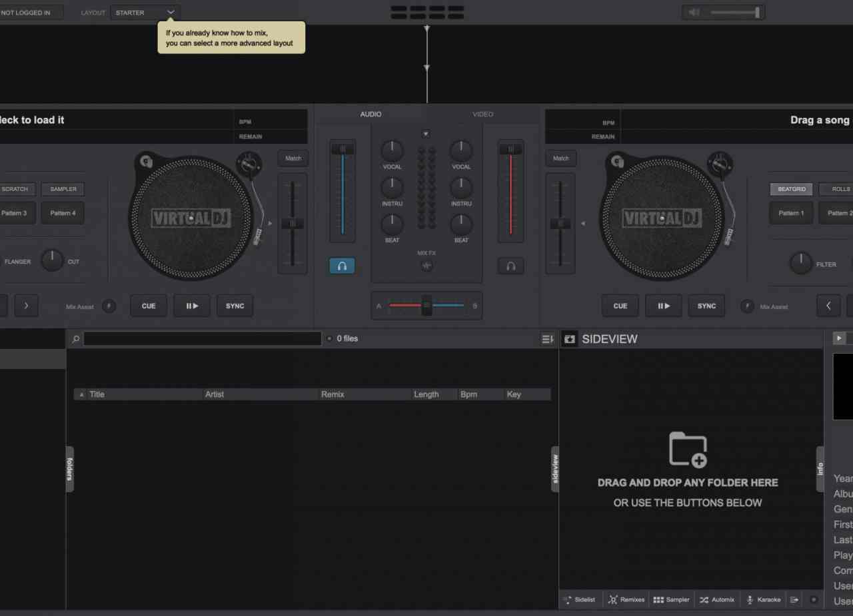
Task: Click the Remixes icon in sideview
Action: point(613,599)
